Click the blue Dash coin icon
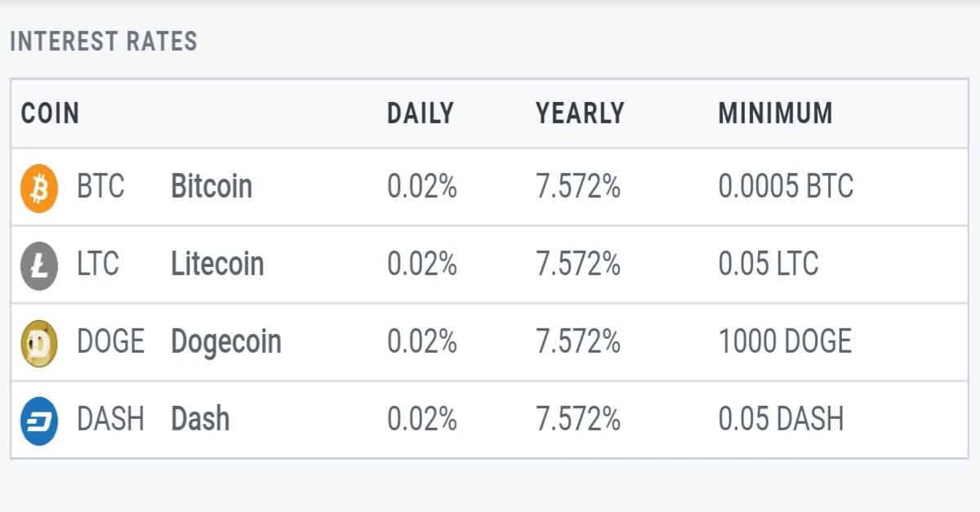The height and width of the screenshot is (512, 980). pos(39,421)
